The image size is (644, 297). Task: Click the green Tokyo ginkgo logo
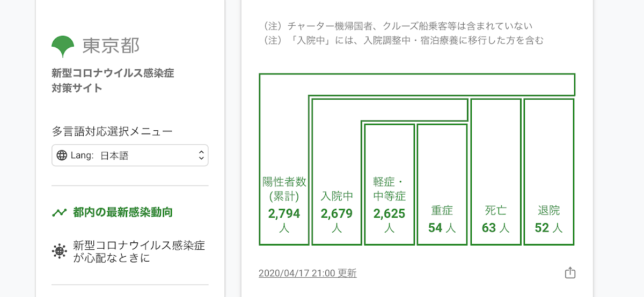point(63,47)
